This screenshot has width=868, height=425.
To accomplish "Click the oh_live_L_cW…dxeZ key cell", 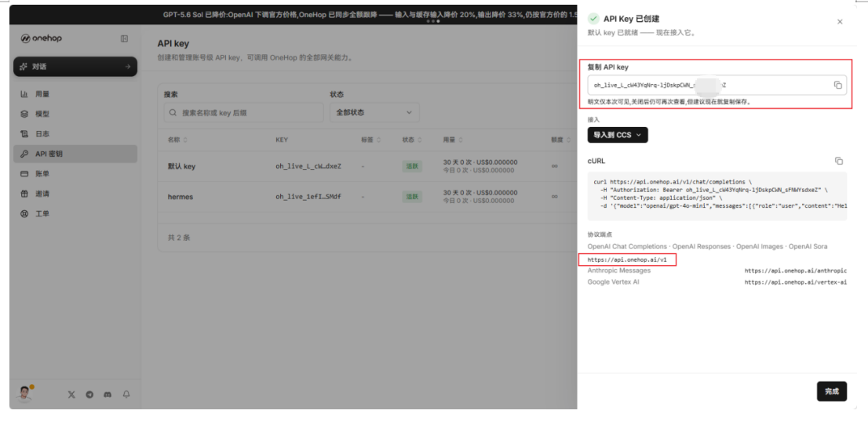I will pyautogui.click(x=308, y=166).
